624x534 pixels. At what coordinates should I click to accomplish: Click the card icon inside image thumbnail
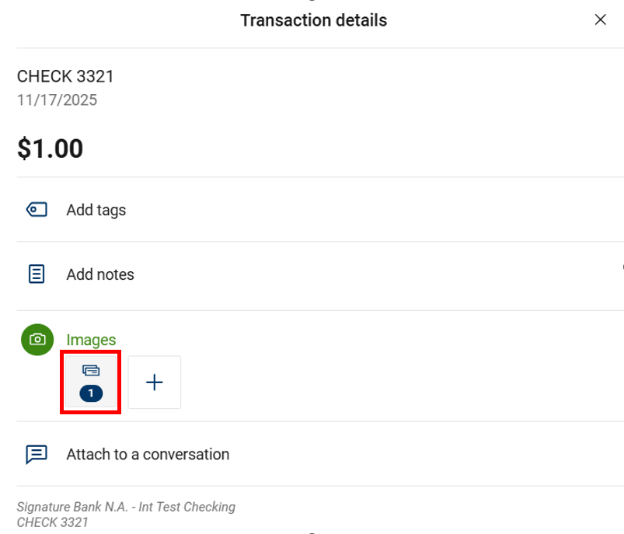tap(91, 370)
